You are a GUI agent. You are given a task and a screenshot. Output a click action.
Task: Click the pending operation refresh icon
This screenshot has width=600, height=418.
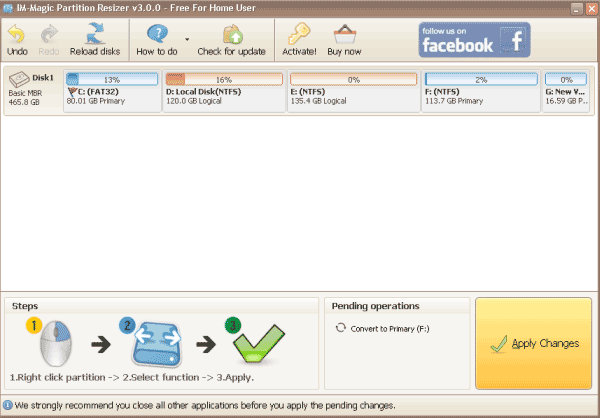coord(341,328)
